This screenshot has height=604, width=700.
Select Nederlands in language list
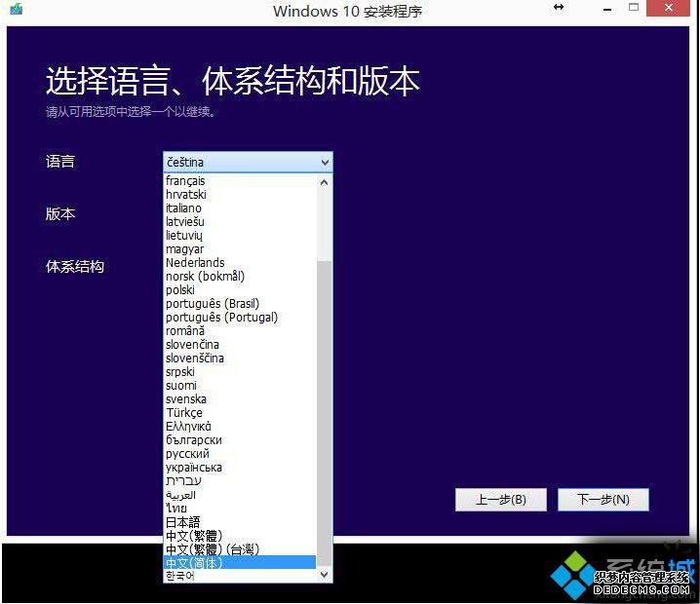pyautogui.click(x=241, y=263)
